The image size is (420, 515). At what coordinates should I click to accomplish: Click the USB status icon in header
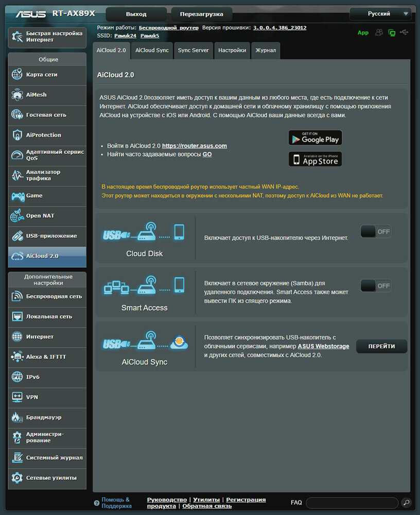click(x=404, y=32)
